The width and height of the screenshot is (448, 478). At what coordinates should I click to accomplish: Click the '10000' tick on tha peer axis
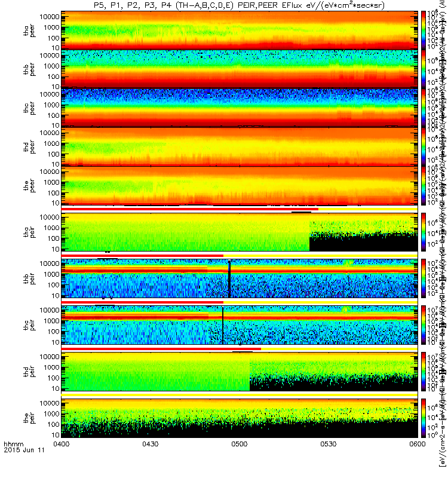click(x=50, y=17)
